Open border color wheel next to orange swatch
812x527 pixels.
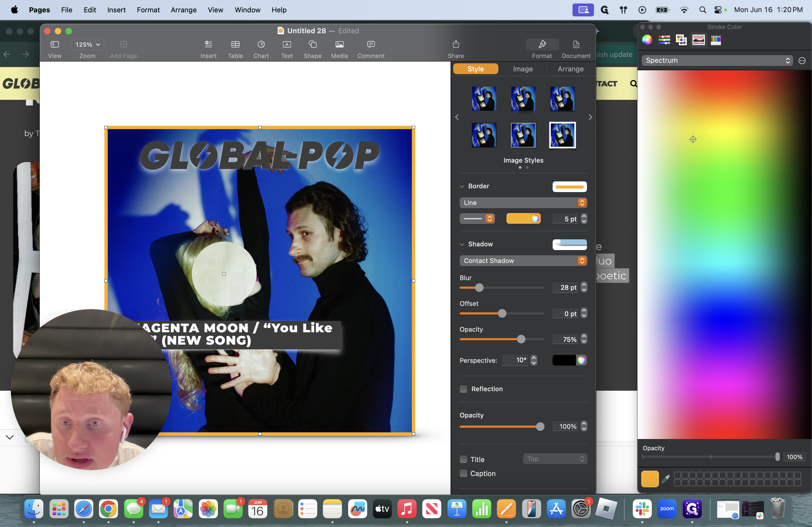pyautogui.click(x=535, y=218)
